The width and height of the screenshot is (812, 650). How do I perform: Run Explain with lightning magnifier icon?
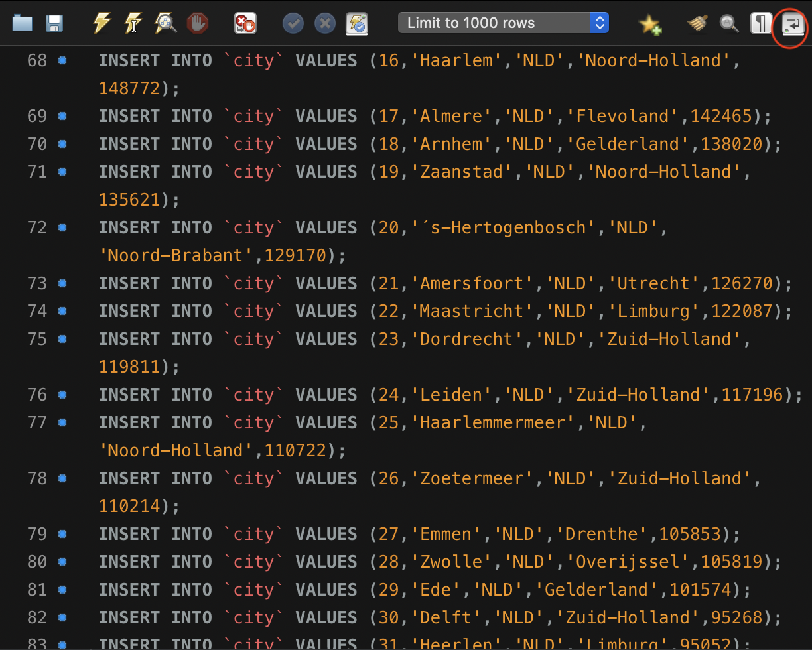(165, 24)
